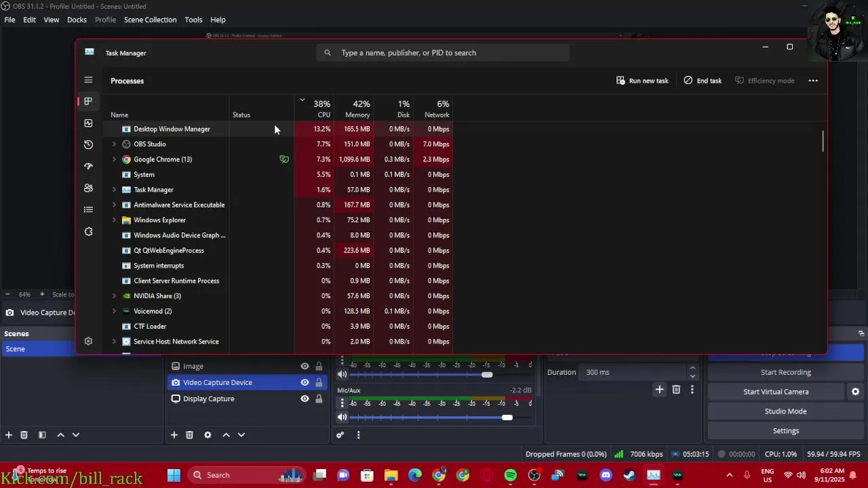Viewport: 868px width, 488px height.
Task: Open Users page in Task Manager sidebar
Action: coord(88,188)
